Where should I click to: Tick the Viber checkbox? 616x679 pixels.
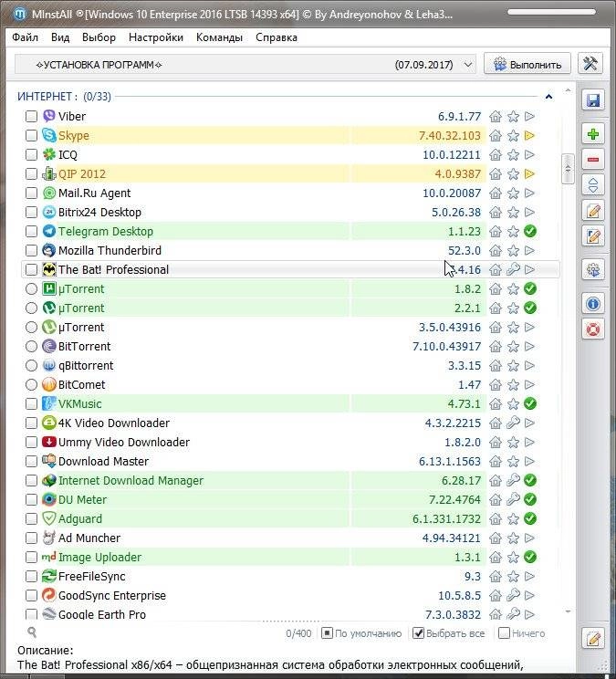pyautogui.click(x=31, y=117)
